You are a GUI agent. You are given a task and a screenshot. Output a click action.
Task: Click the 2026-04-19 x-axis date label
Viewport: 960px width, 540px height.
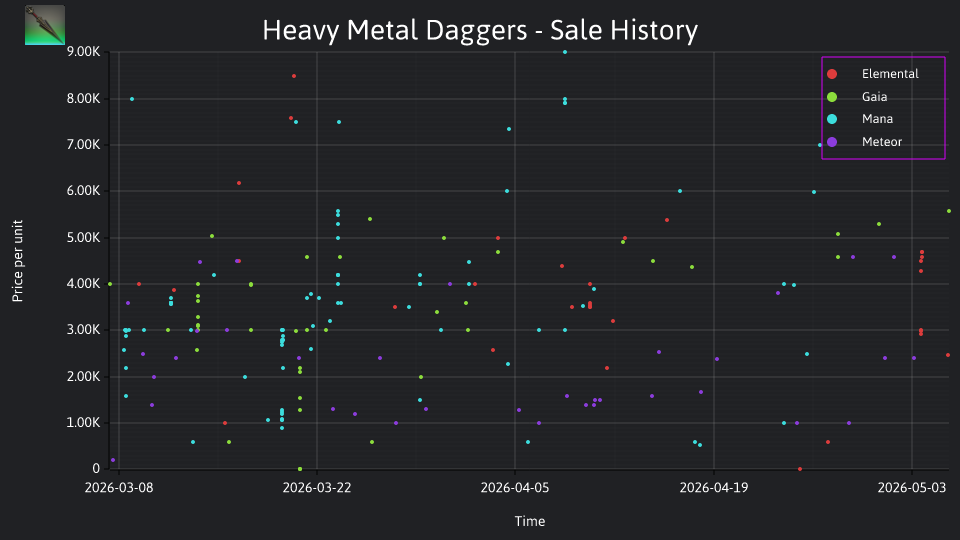[714, 488]
